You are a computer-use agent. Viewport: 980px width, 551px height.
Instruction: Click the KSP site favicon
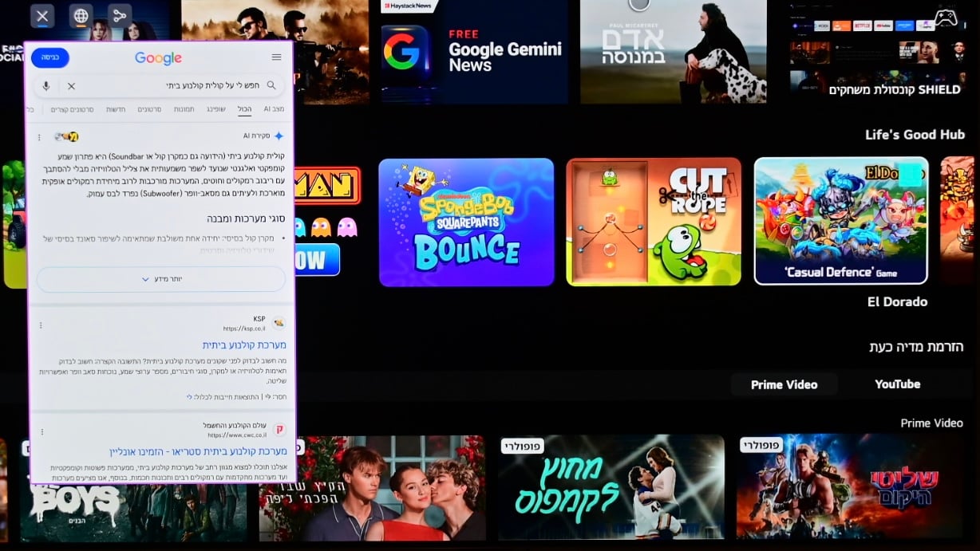coord(279,323)
